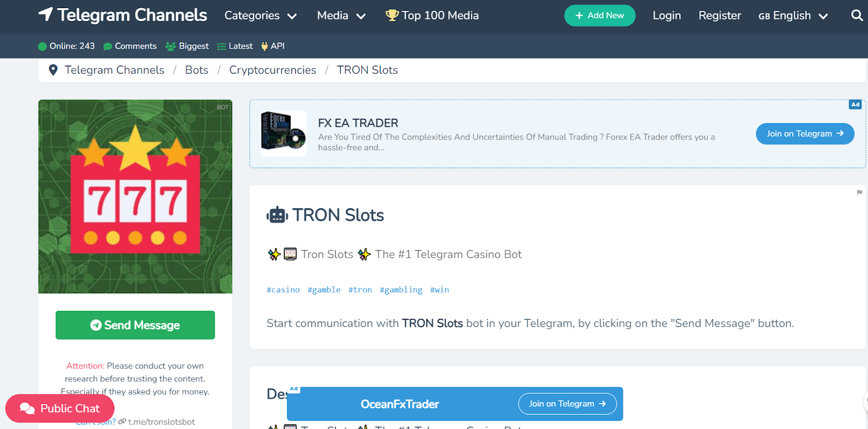Click the FX EA TRADER ad title
Screen dimensions: 868x429
[358, 123]
